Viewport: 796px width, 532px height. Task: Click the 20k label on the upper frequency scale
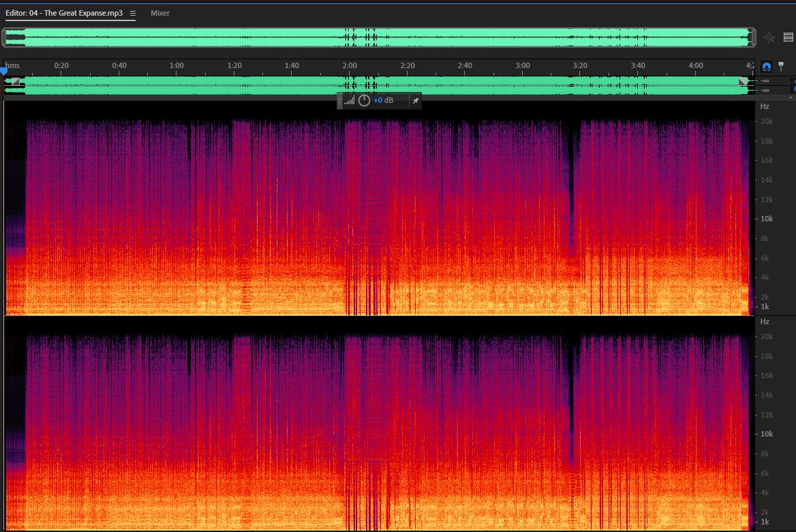coord(767,121)
